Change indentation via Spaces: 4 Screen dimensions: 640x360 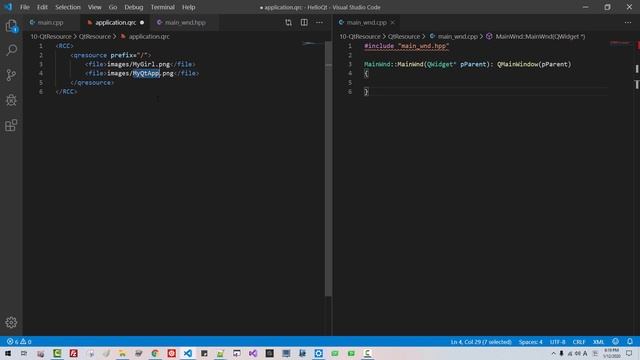531,342
